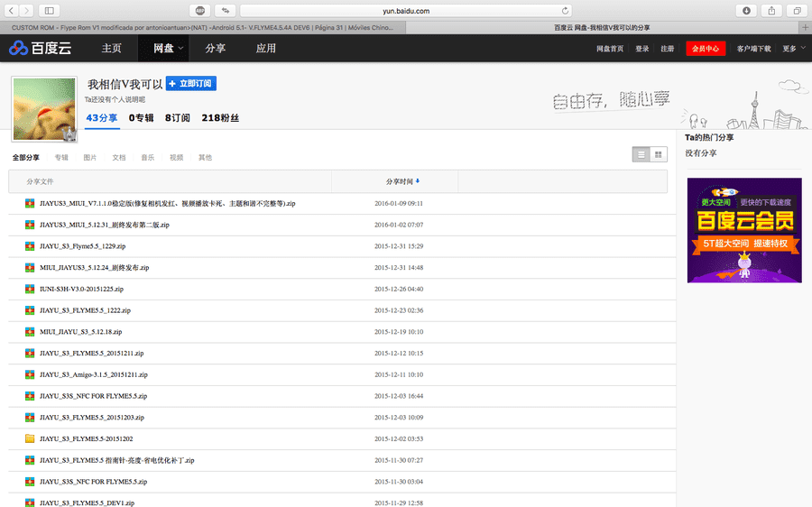812x507 pixels.
Task: Open the 分享 navigation item
Action: click(215, 48)
